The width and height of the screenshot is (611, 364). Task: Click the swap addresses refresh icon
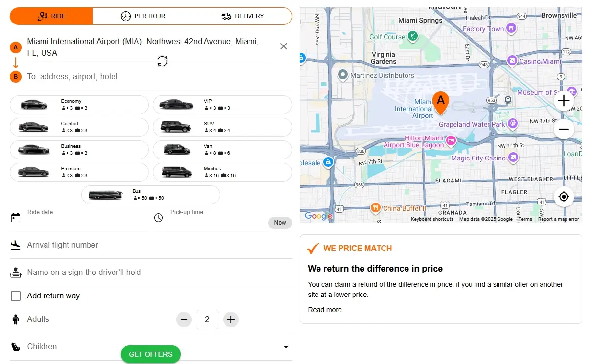click(x=162, y=61)
